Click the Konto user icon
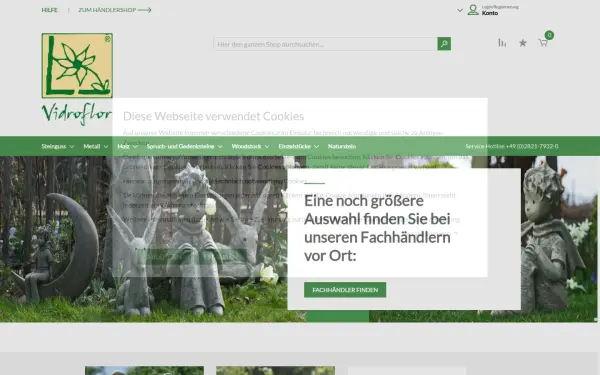Image resolution: width=600 pixels, height=375 pixels. point(473,10)
